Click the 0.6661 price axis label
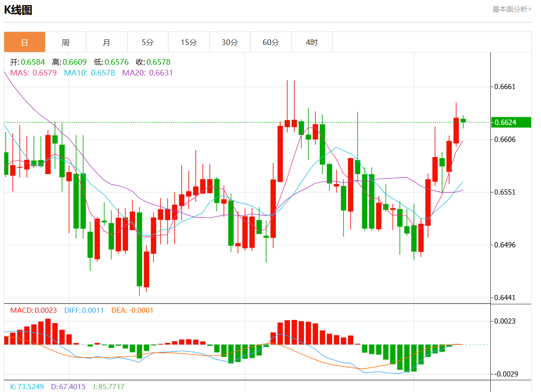Screen dimensions: 541x392 point(505,87)
